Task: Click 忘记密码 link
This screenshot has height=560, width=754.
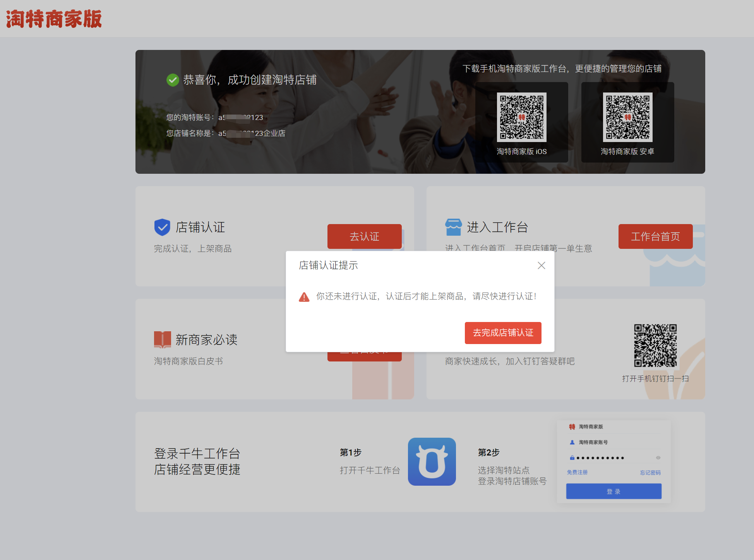Action: pos(650,473)
